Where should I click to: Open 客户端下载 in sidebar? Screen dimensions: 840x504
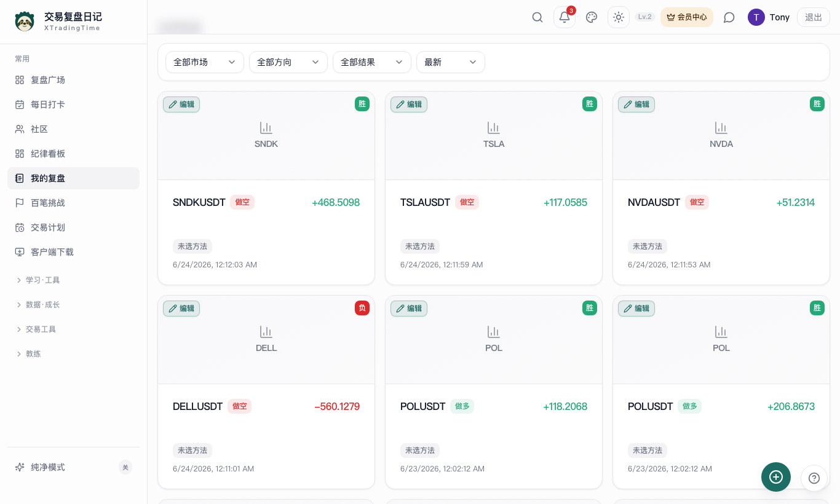pos(73,252)
